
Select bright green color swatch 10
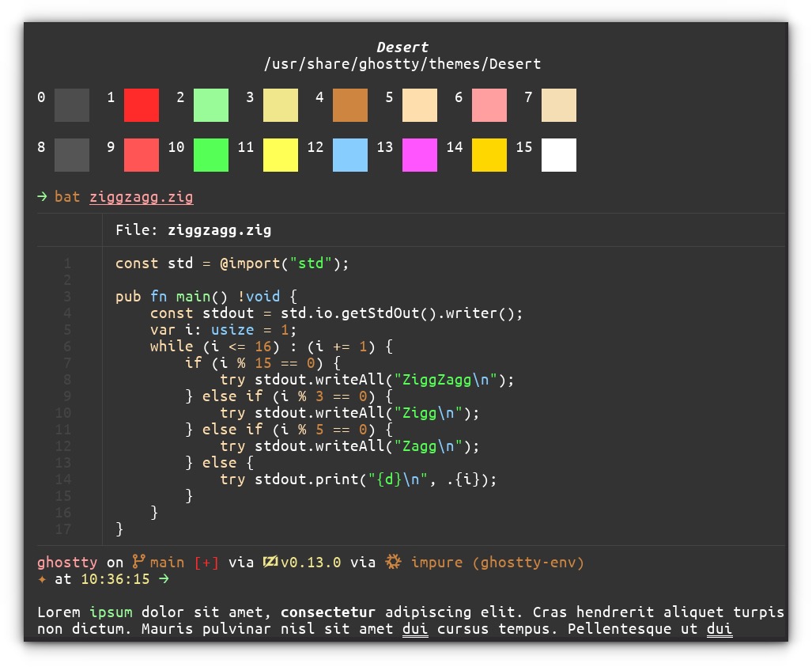pyautogui.click(x=211, y=155)
